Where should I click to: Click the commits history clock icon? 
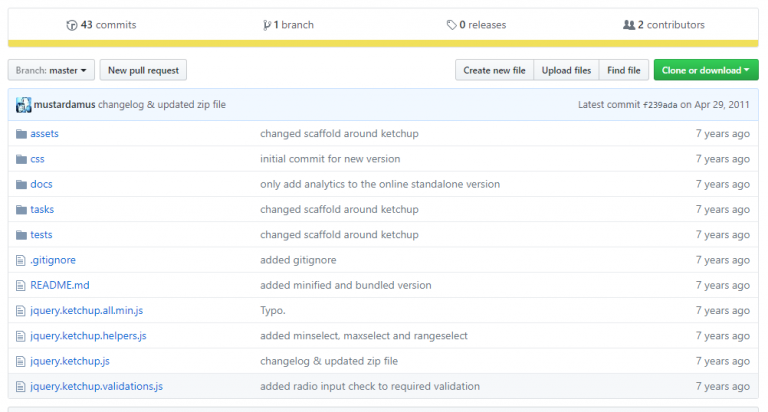pyautogui.click(x=72, y=25)
